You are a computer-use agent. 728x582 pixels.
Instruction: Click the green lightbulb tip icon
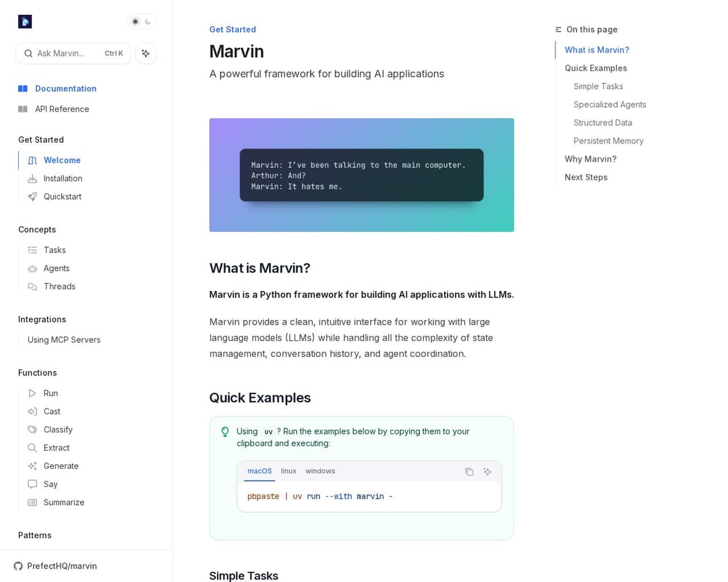[225, 432]
